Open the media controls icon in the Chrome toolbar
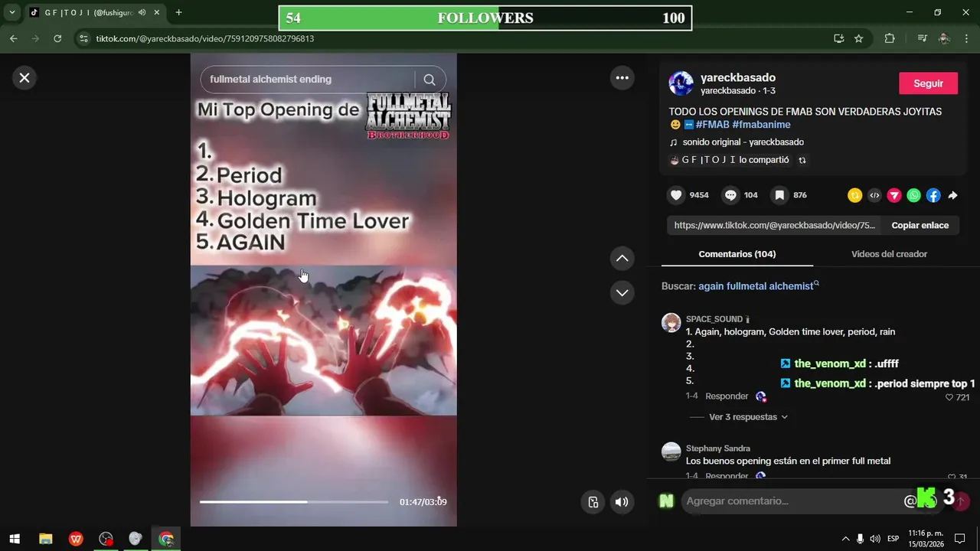 point(922,38)
